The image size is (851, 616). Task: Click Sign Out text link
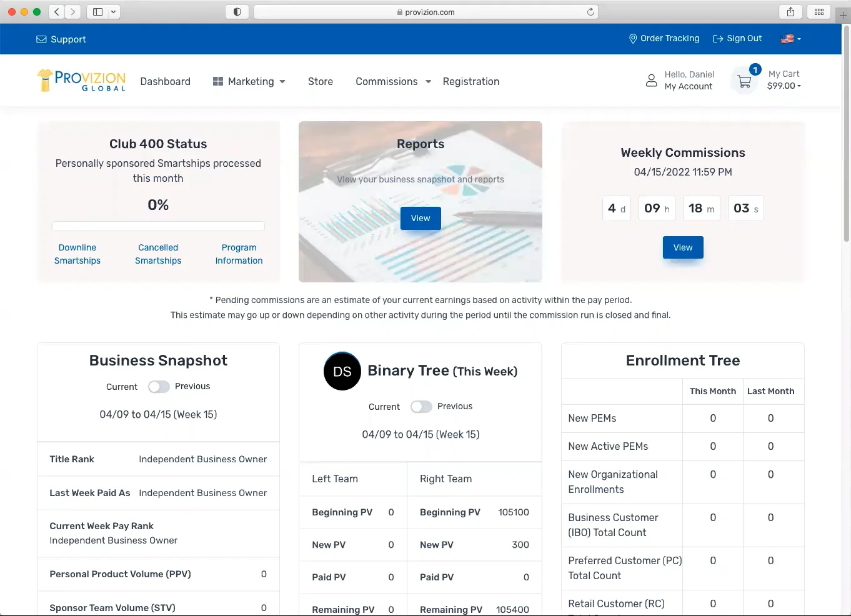pos(744,38)
